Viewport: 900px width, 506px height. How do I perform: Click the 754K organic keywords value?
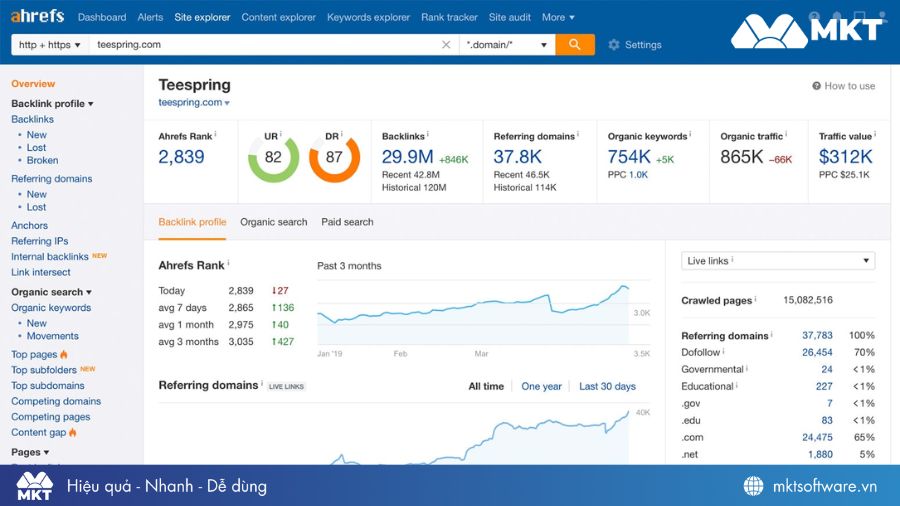click(x=629, y=156)
